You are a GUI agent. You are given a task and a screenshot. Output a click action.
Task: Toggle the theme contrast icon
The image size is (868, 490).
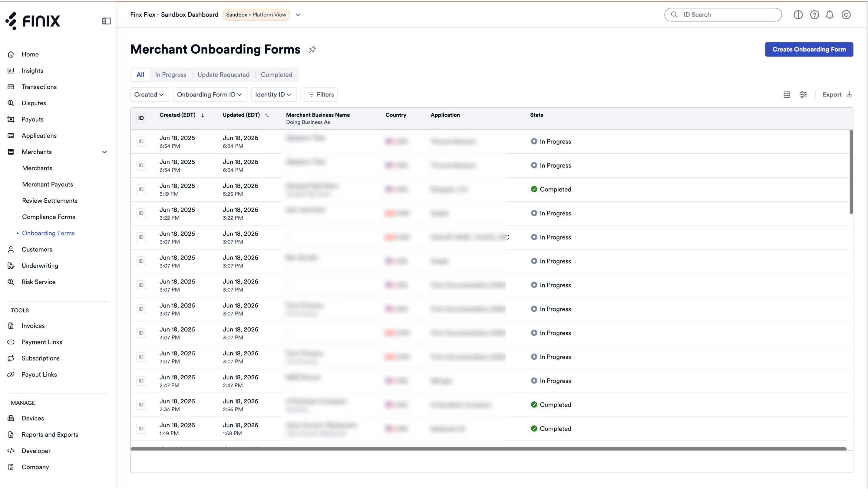(798, 15)
